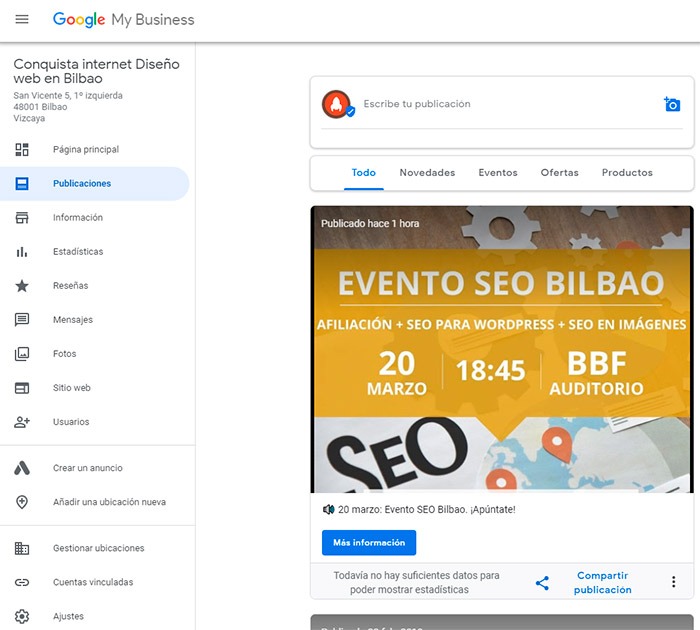The width and height of the screenshot is (700, 630).
Task: Switch to the Productos tab
Action: point(627,173)
